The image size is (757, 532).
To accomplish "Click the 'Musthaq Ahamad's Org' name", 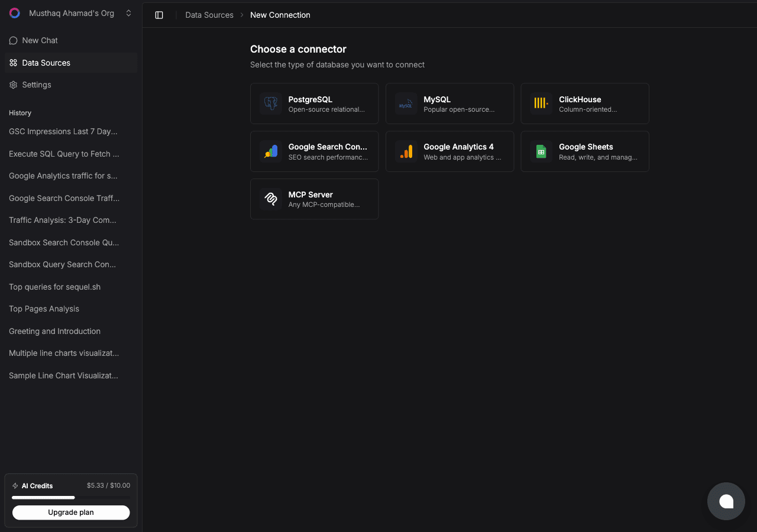I will 72,13.
